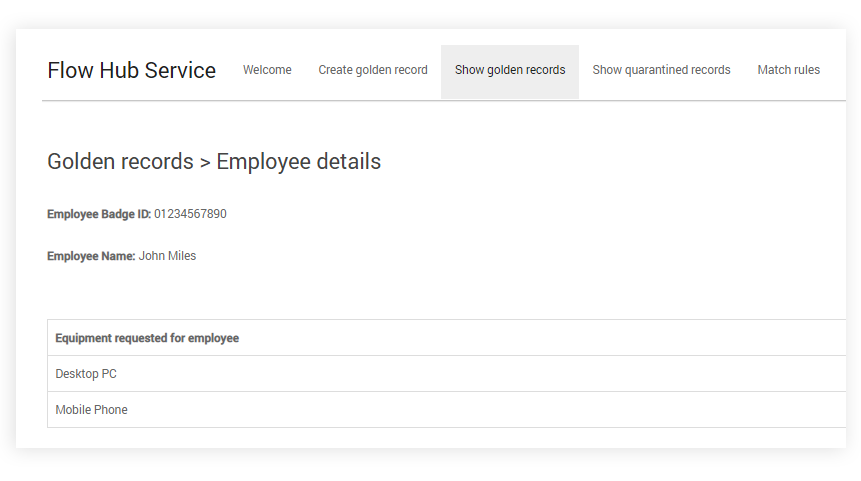This screenshot has height=481, width=861.
Task: Click the Equipment requested for employee header
Action: click(x=147, y=338)
